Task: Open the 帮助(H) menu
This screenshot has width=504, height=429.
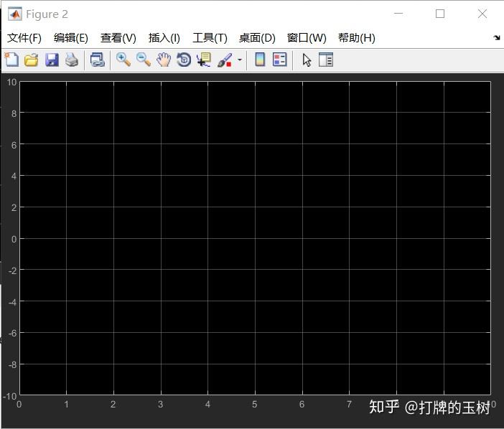Action: 357,38
